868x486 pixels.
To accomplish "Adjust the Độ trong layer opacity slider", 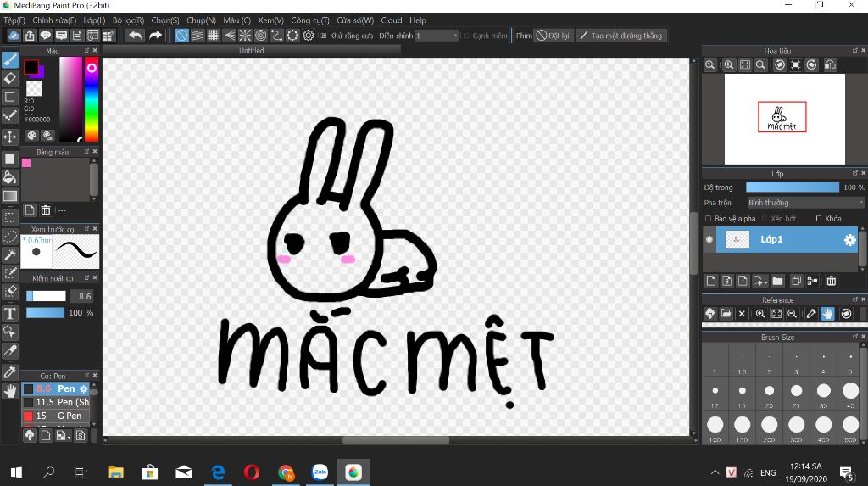I will click(793, 187).
